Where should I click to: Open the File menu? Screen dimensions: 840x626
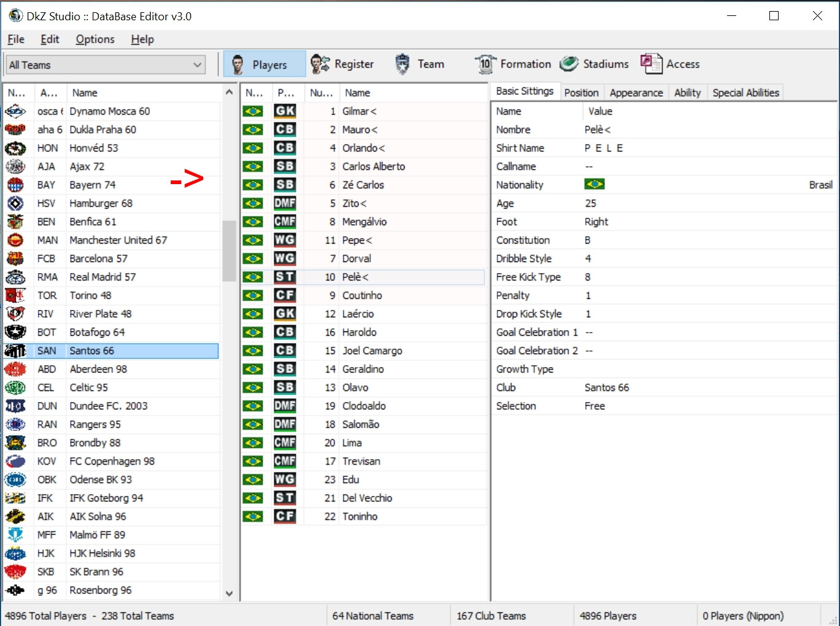coord(16,39)
